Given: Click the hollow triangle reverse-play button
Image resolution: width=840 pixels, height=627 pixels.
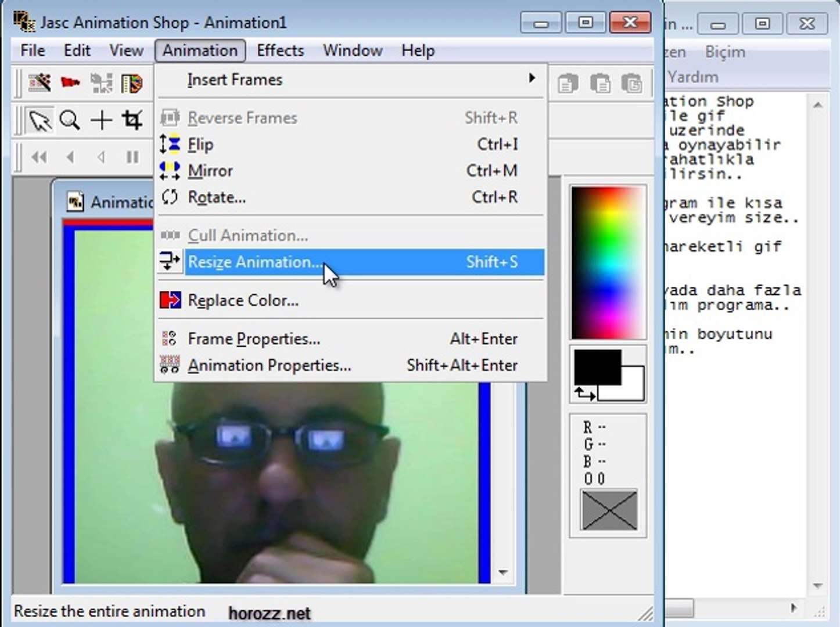Looking at the screenshot, I should coord(101,157).
